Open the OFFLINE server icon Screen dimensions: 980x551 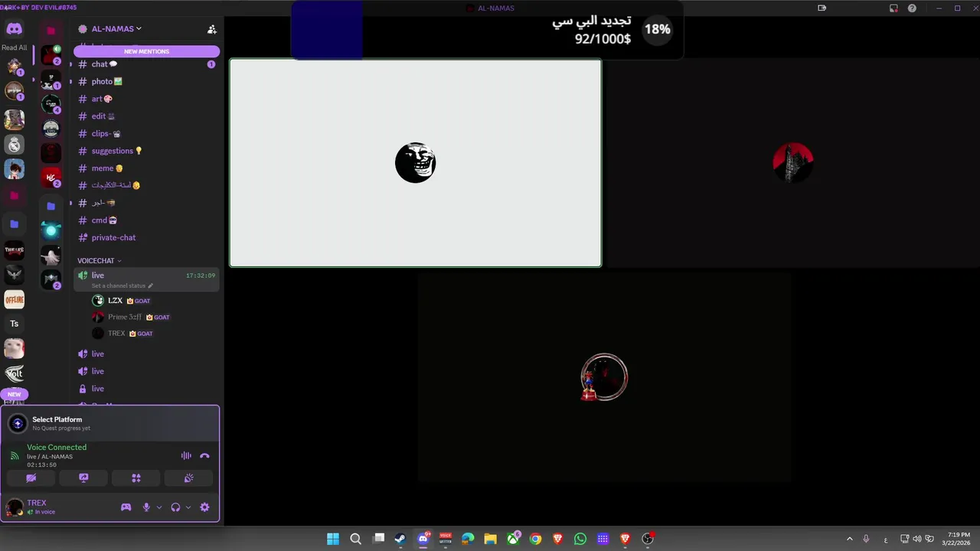[14, 299]
